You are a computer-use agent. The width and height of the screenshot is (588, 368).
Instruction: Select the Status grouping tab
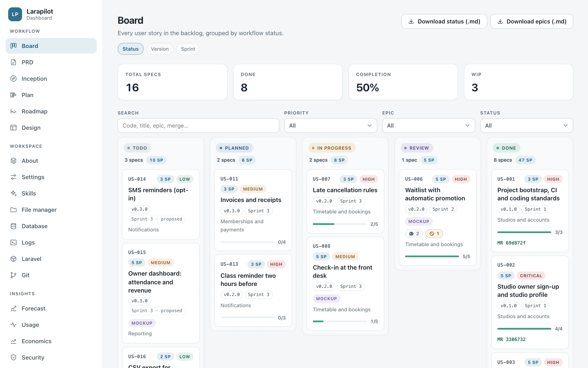click(x=131, y=49)
